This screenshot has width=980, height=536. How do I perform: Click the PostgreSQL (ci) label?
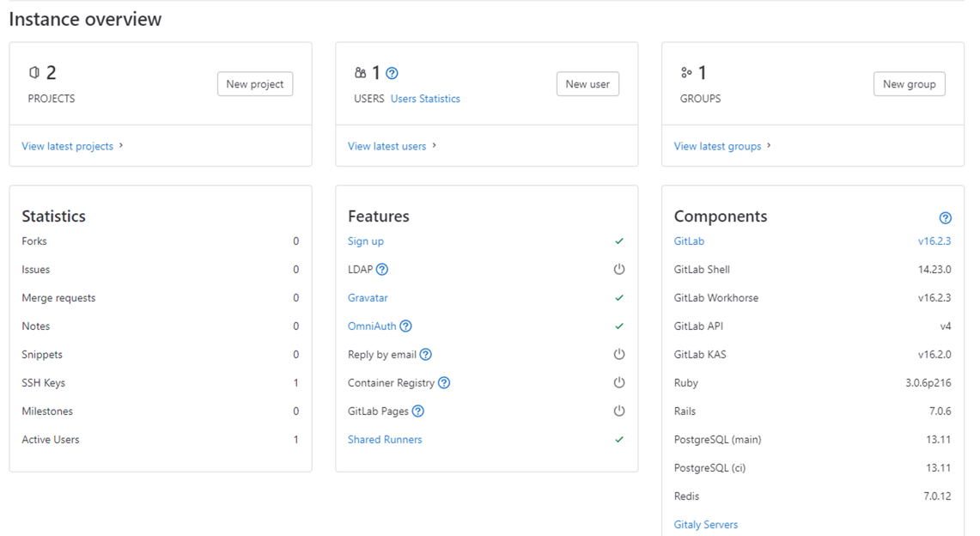(709, 468)
